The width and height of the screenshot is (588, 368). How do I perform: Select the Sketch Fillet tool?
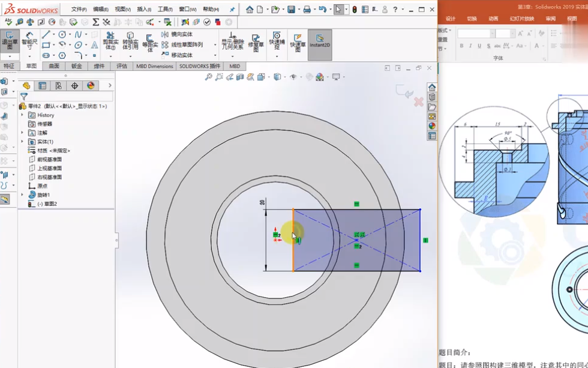[78, 55]
